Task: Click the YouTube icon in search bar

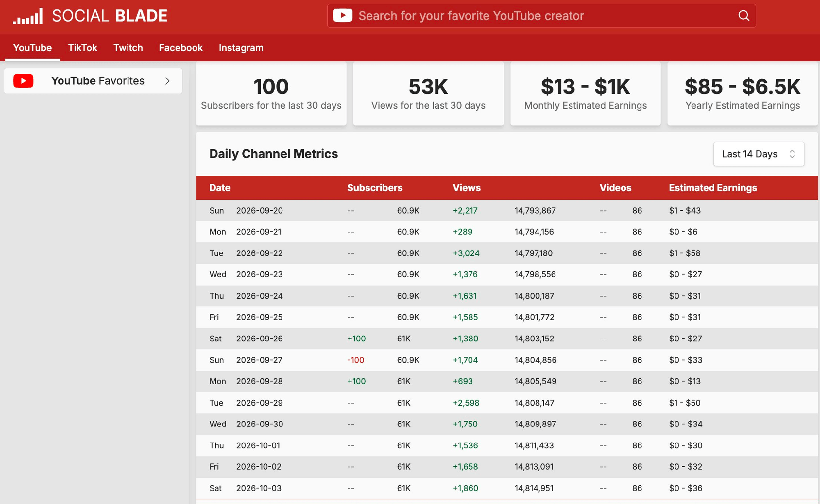Action: [x=342, y=16]
